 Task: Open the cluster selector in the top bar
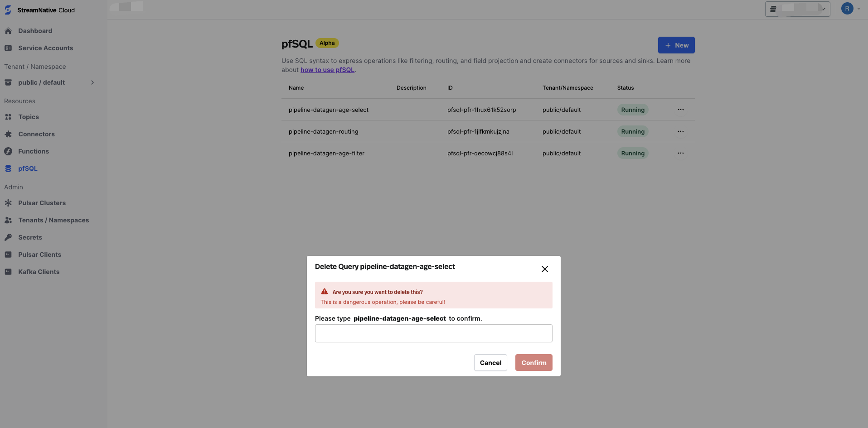797,8
